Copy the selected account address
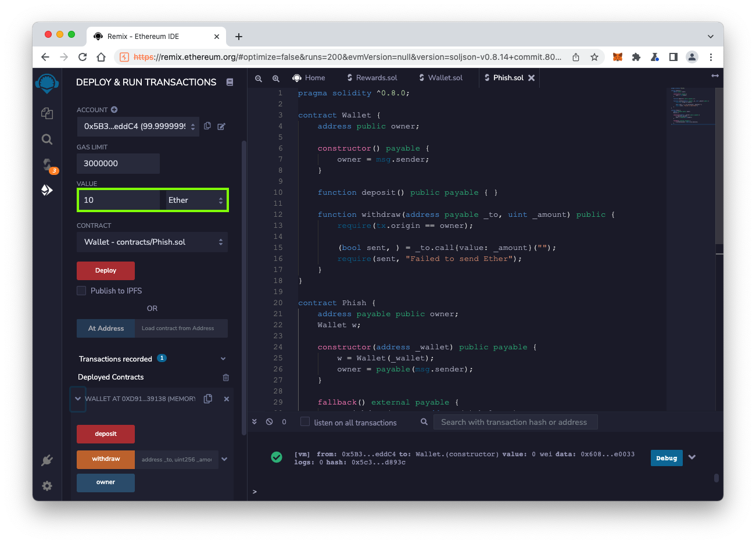The image size is (756, 544). [207, 126]
